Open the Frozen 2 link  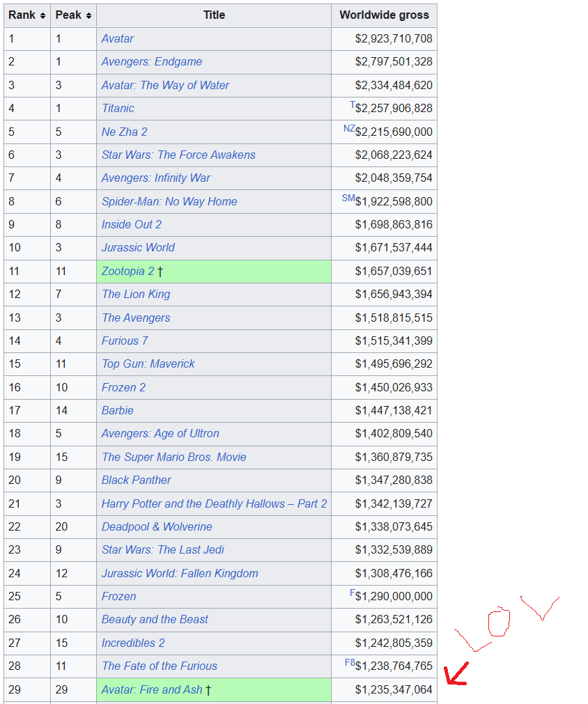[123, 387]
